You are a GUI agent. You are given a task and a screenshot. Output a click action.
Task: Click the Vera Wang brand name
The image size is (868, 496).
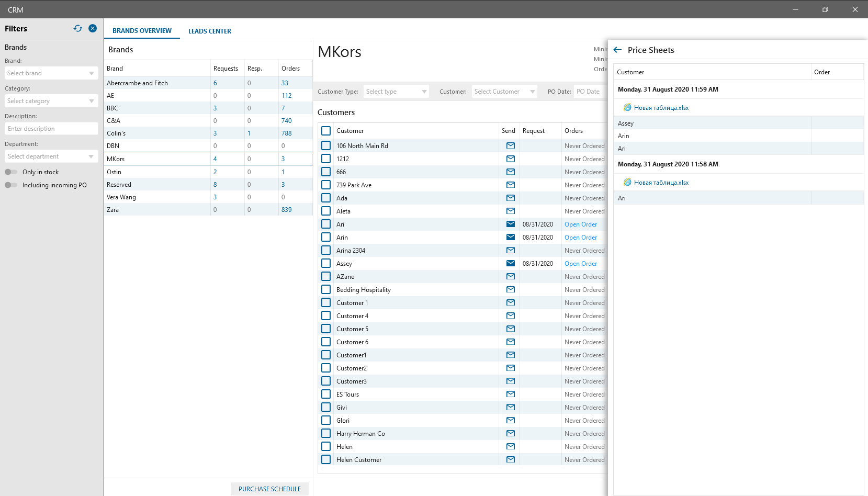click(121, 197)
